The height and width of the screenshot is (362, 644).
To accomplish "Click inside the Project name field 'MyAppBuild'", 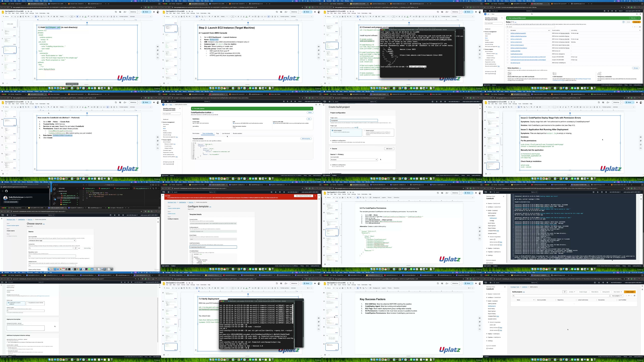I will coord(354,120).
